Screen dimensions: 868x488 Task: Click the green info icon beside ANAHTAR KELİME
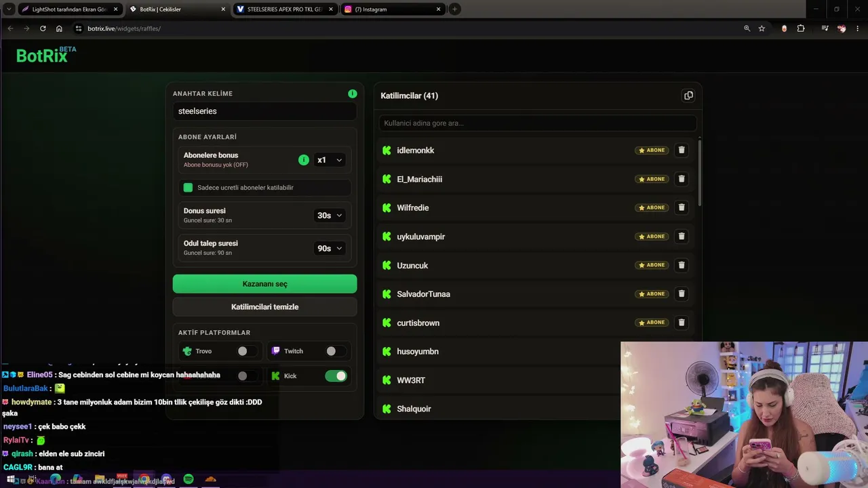(353, 94)
